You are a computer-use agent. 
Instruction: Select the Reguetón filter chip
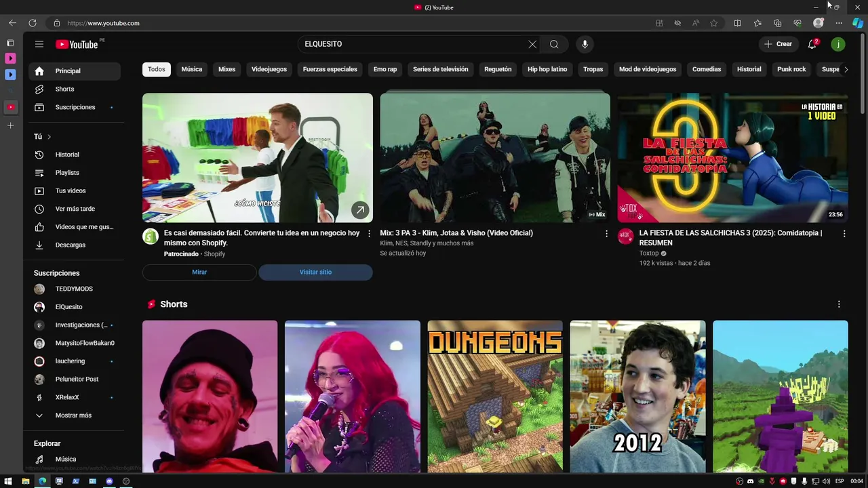click(498, 69)
